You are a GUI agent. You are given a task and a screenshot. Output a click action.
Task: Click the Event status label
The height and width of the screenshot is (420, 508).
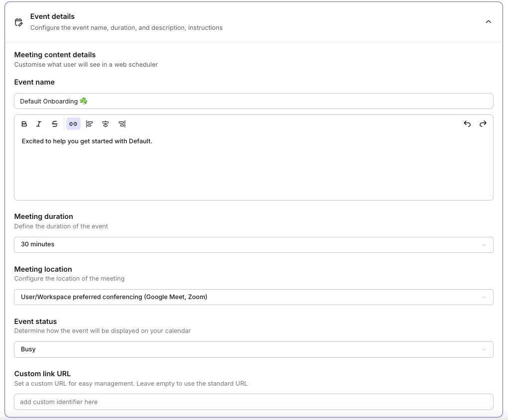35,321
